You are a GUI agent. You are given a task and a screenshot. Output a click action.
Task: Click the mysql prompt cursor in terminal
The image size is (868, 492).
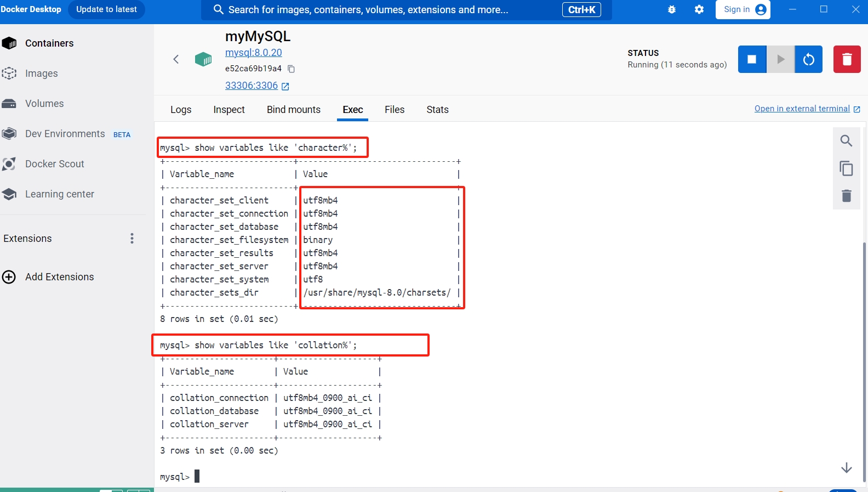197,476
